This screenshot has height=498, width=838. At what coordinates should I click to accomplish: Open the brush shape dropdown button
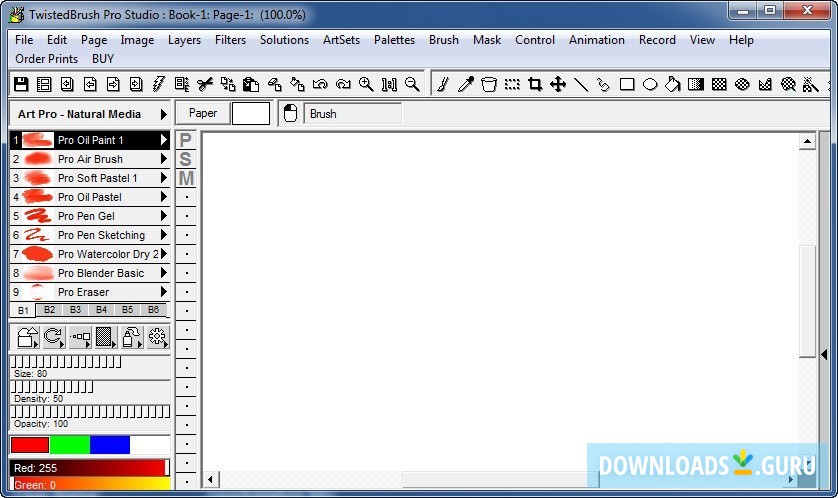[x=28, y=337]
